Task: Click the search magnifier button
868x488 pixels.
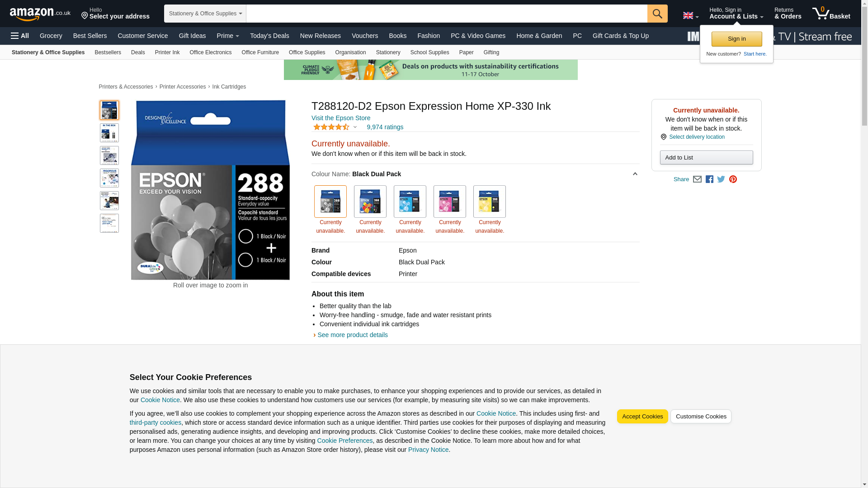Action: [x=657, y=14]
